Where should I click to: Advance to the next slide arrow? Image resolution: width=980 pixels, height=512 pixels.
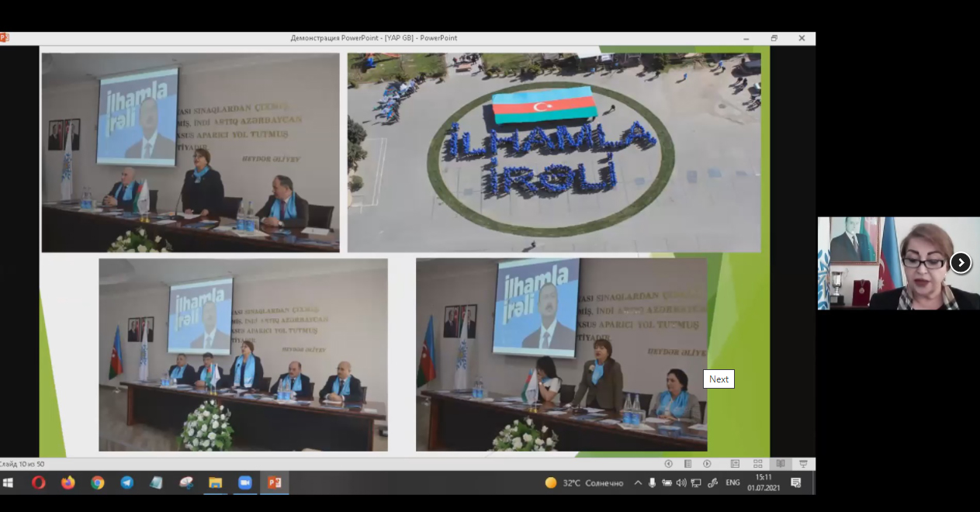(x=707, y=464)
